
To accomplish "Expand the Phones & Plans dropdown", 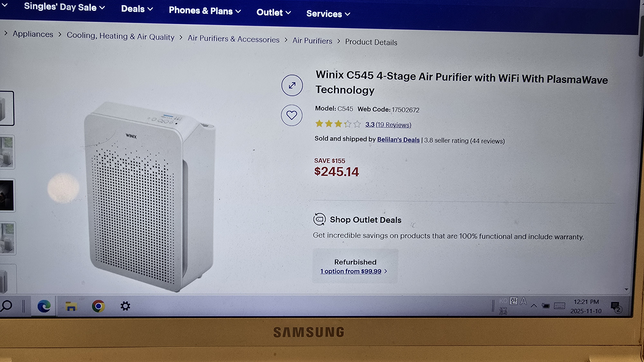I will pyautogui.click(x=205, y=11).
